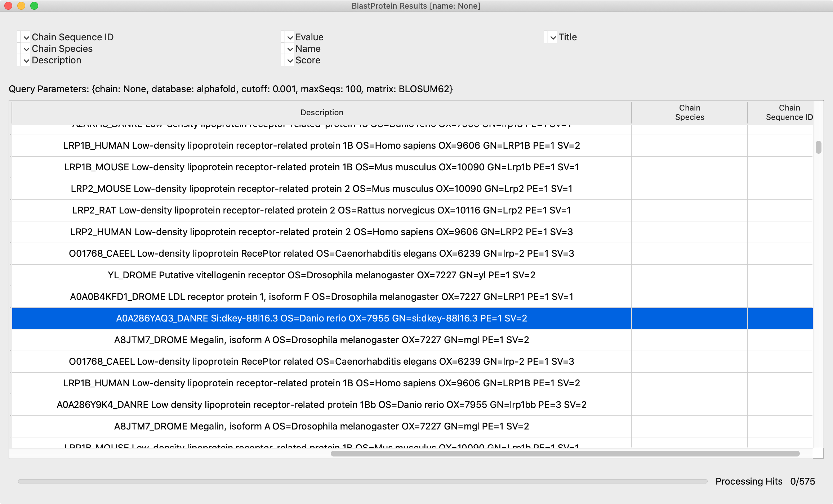Click the vertical scrollbar thumb

pos(818,147)
